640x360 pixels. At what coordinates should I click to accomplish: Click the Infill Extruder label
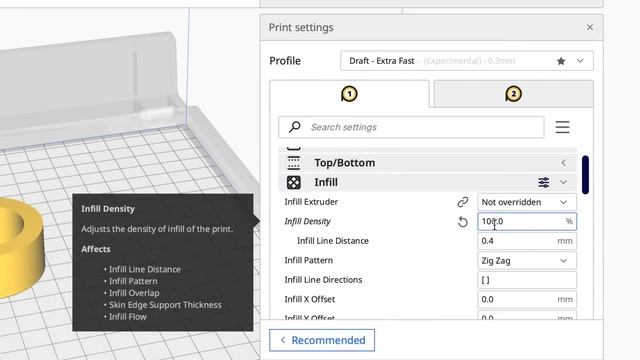311,202
